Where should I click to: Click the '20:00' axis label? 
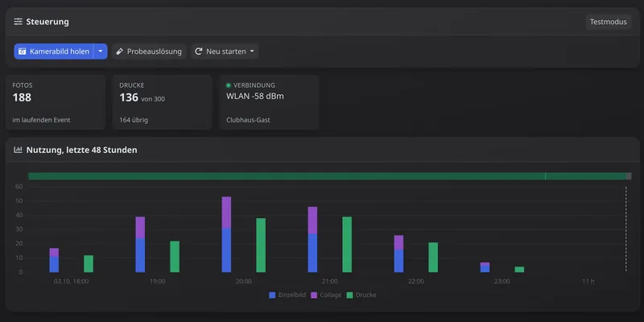tap(244, 282)
